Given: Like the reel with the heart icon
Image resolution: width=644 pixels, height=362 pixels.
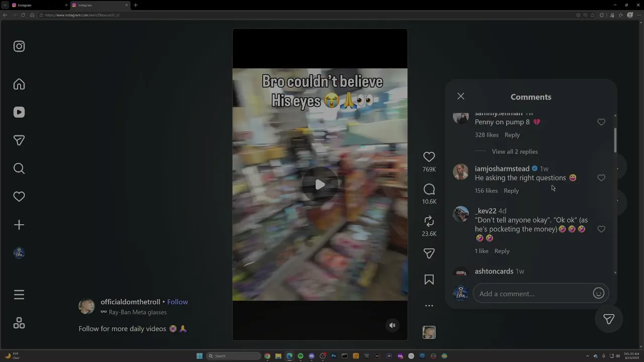Looking at the screenshot, I should (429, 157).
